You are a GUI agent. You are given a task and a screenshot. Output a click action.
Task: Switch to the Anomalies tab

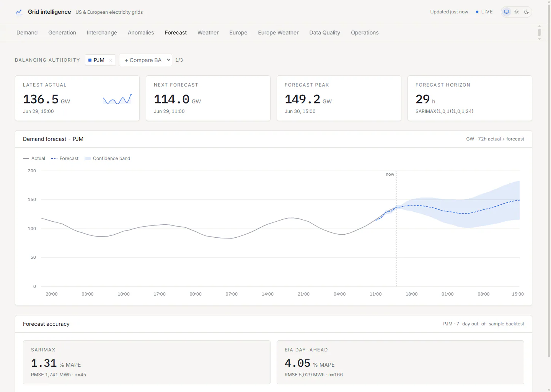pos(141,33)
